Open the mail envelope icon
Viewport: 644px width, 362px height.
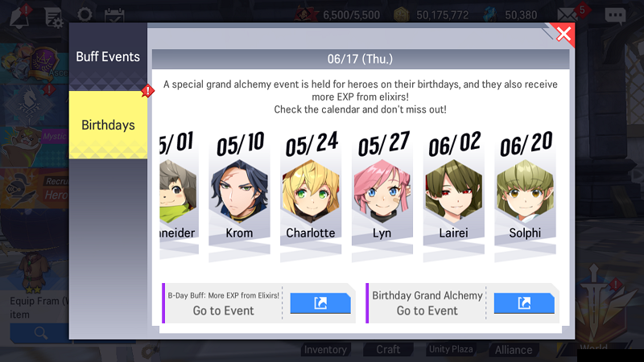[x=568, y=15]
